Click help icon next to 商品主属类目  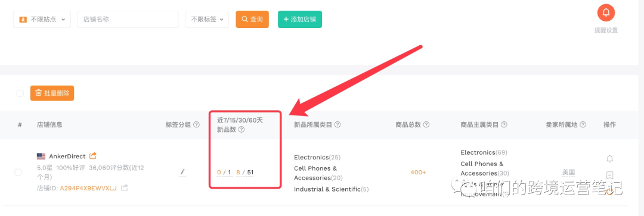pos(504,124)
